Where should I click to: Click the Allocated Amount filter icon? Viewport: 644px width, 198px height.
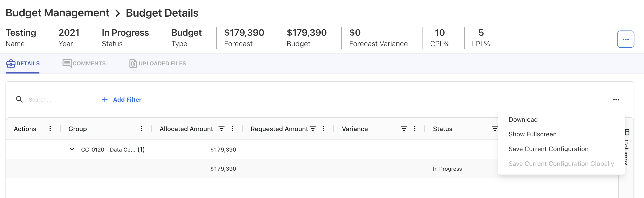coord(221,129)
